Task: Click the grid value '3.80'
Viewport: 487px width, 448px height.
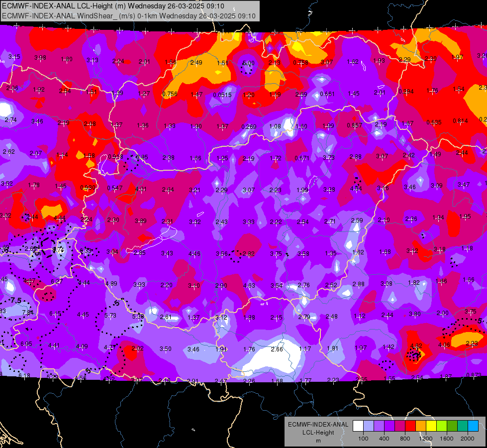Action: click(x=415, y=314)
